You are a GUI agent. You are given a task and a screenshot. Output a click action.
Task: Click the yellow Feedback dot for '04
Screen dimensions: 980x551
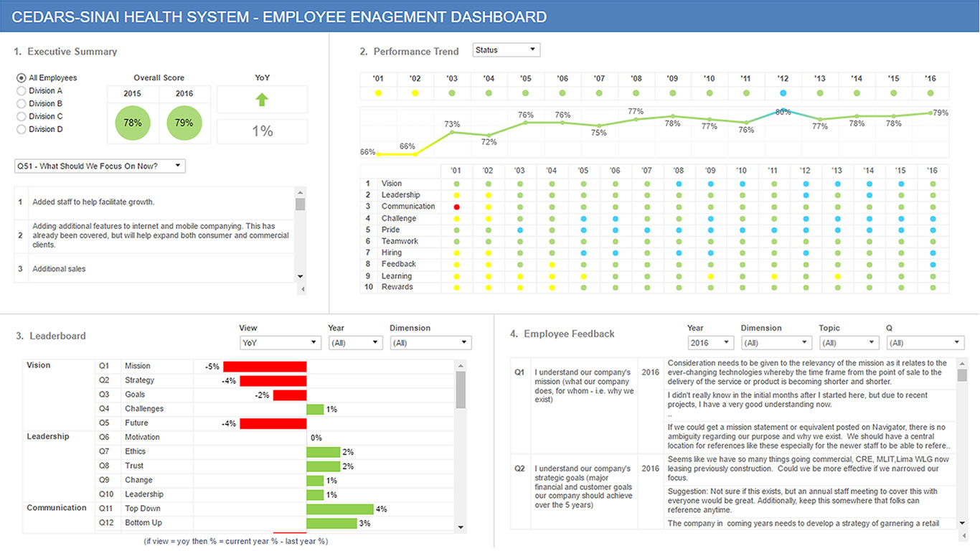[552, 264]
